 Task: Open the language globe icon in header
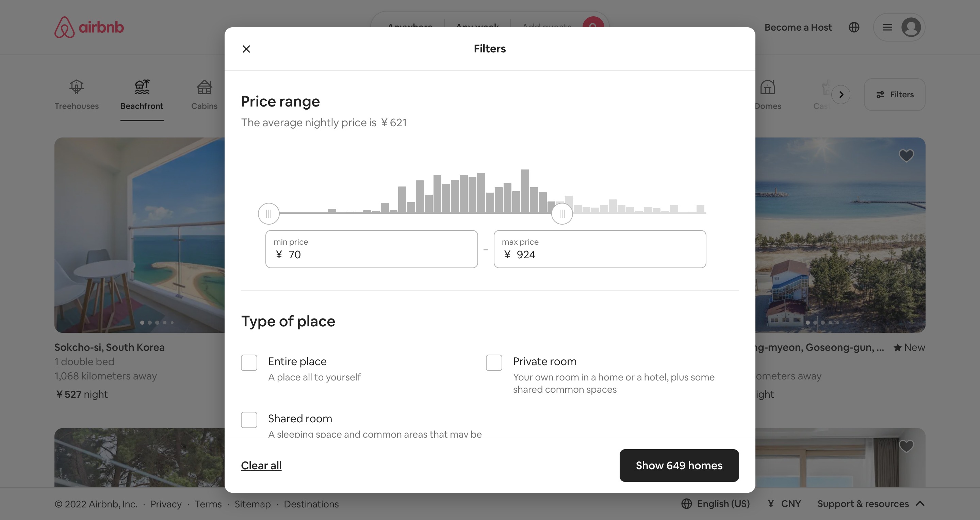(854, 27)
